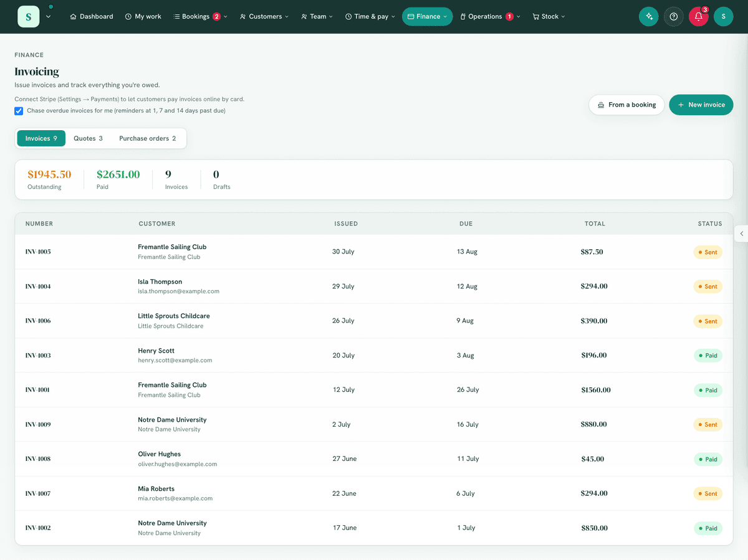Click the Total column header
The image size is (748, 560).
coord(595,224)
